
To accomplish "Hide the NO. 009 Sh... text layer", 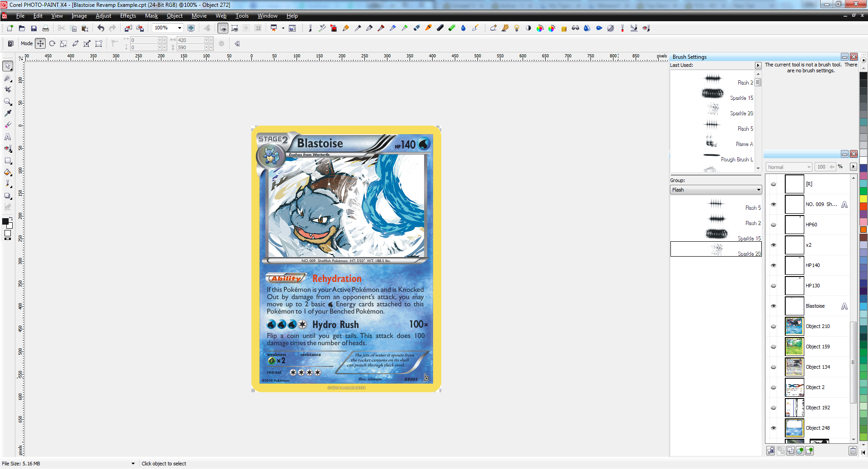I will click(x=774, y=204).
